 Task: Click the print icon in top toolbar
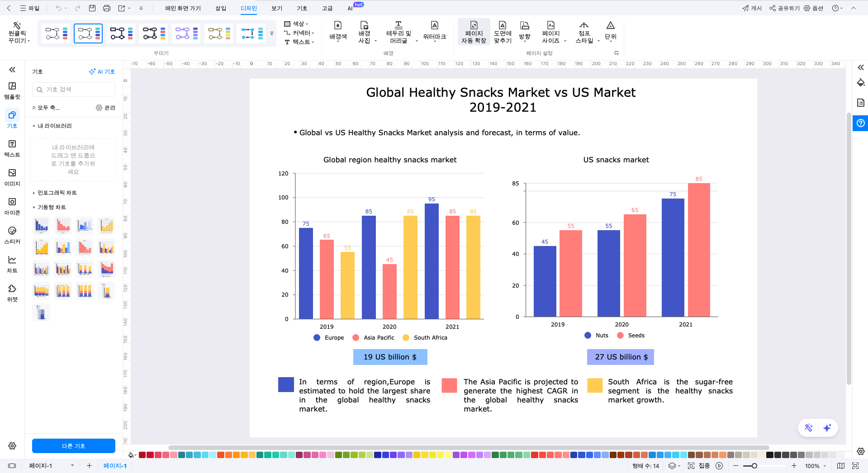point(107,8)
